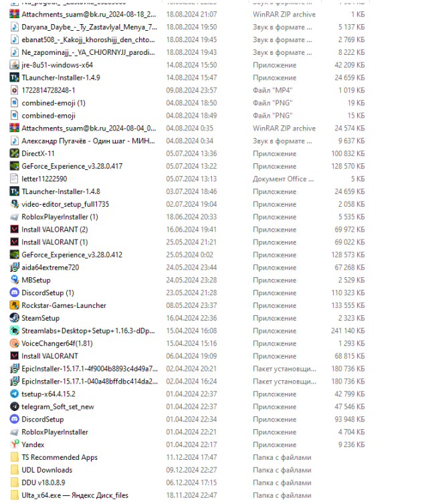Click the VoiceChanger64f(1.81) icon
Screen dimensions: 448x502
[14, 343]
